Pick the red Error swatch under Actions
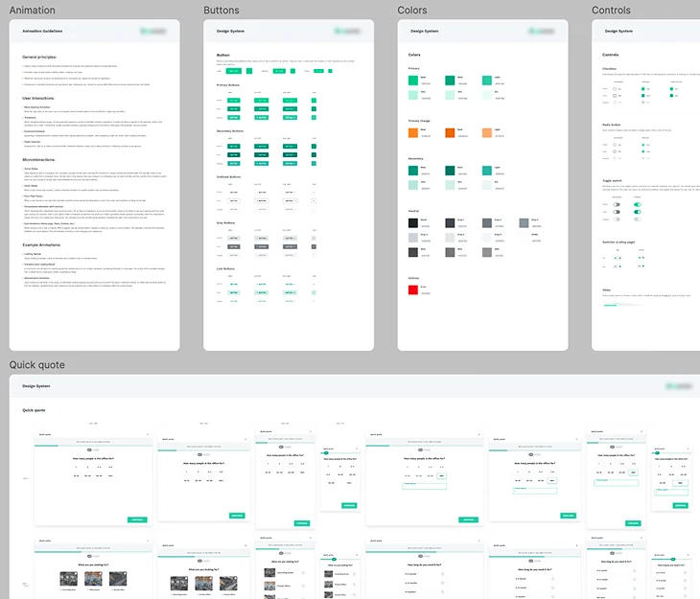 (413, 290)
